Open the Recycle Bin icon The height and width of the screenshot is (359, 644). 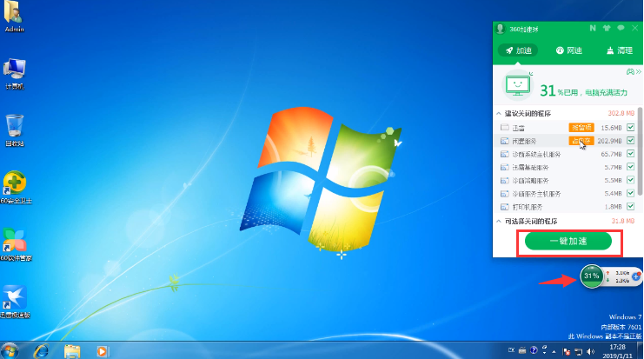[15, 131]
